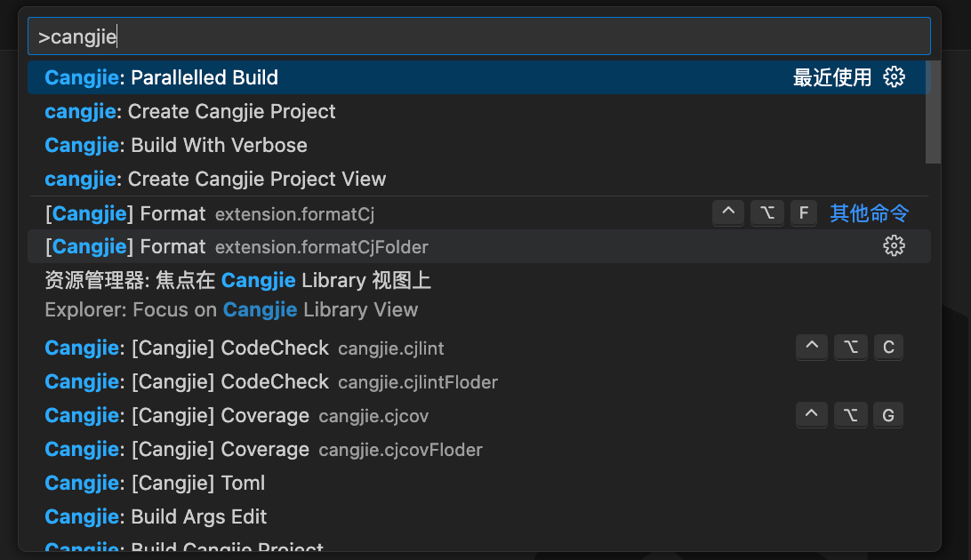Viewport: 971px width, 560px height.
Task: Click the G key badge on Coverage
Action: [888, 414]
